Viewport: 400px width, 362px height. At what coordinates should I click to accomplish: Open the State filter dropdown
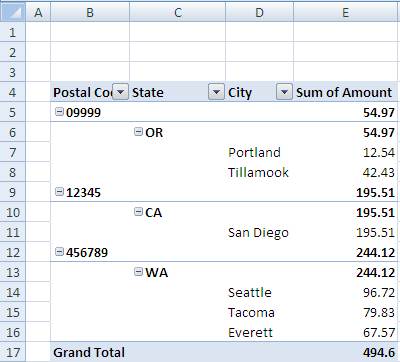216,92
